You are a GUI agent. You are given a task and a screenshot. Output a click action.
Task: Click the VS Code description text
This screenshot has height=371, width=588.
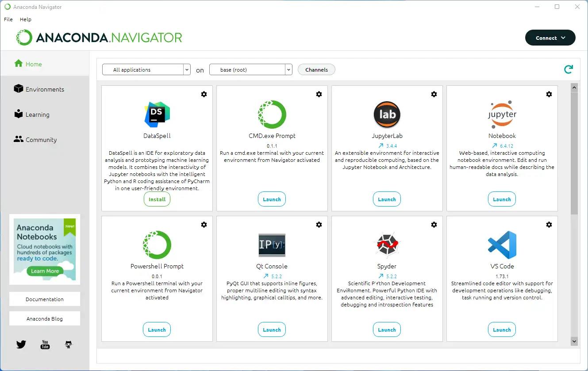(502, 291)
